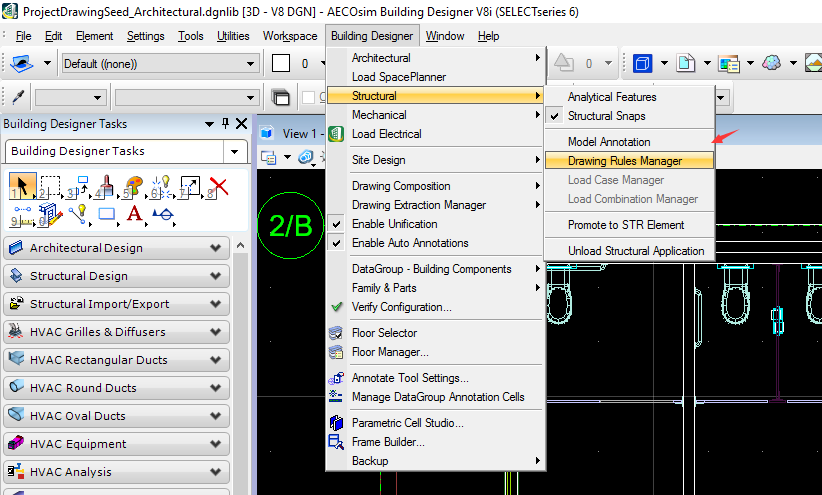Viewport: 822px width, 495px height.
Task: Click Verify Configuration... entry
Action: point(435,307)
